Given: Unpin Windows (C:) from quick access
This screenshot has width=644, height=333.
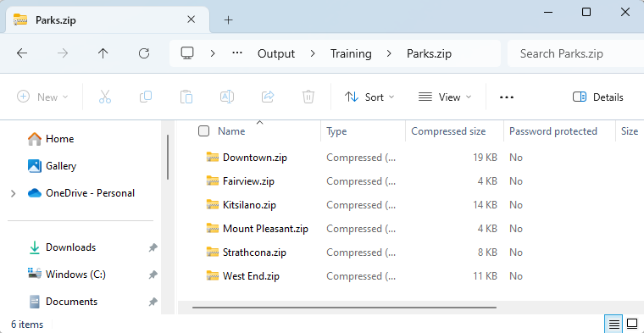Looking at the screenshot, I should 153,275.
